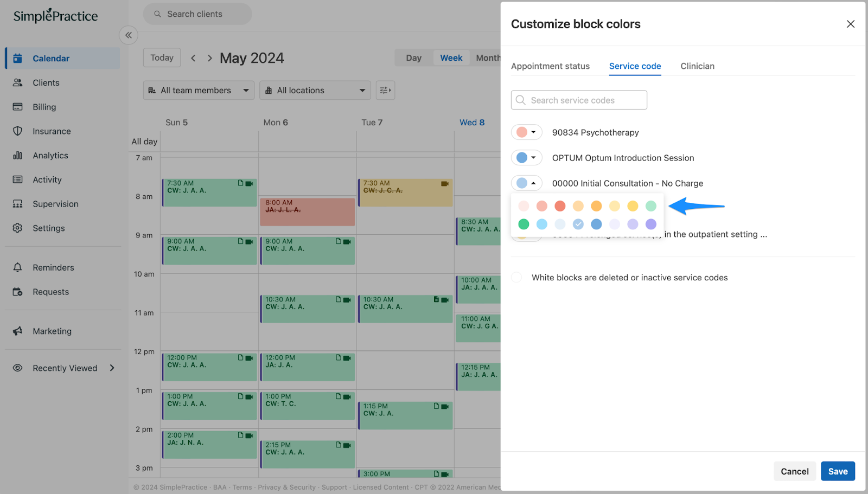Collapse the sidebar with the double-chevron button

point(129,35)
